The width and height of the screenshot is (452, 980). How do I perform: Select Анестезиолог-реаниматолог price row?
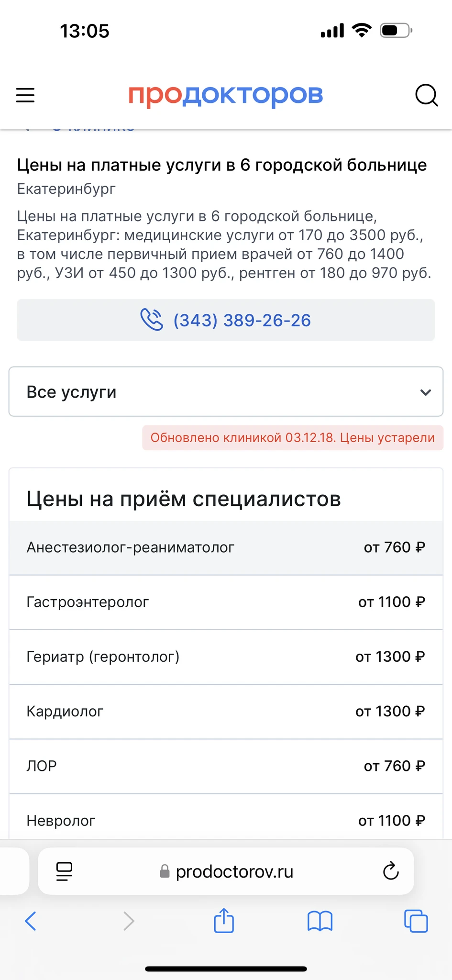[x=226, y=547]
